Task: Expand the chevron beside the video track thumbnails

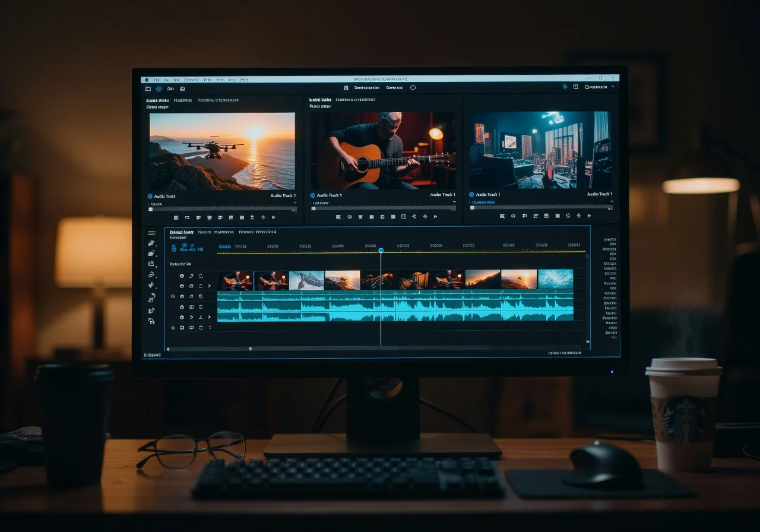Action: click(x=210, y=286)
